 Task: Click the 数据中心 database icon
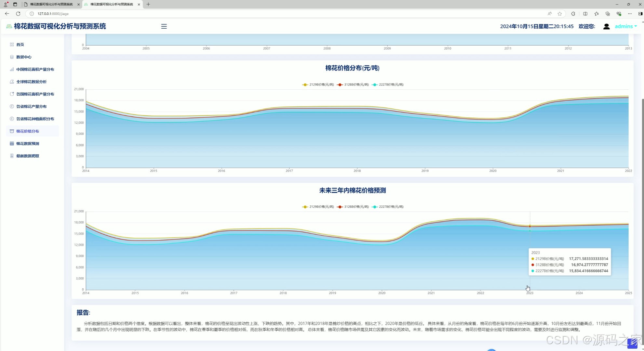click(12, 57)
